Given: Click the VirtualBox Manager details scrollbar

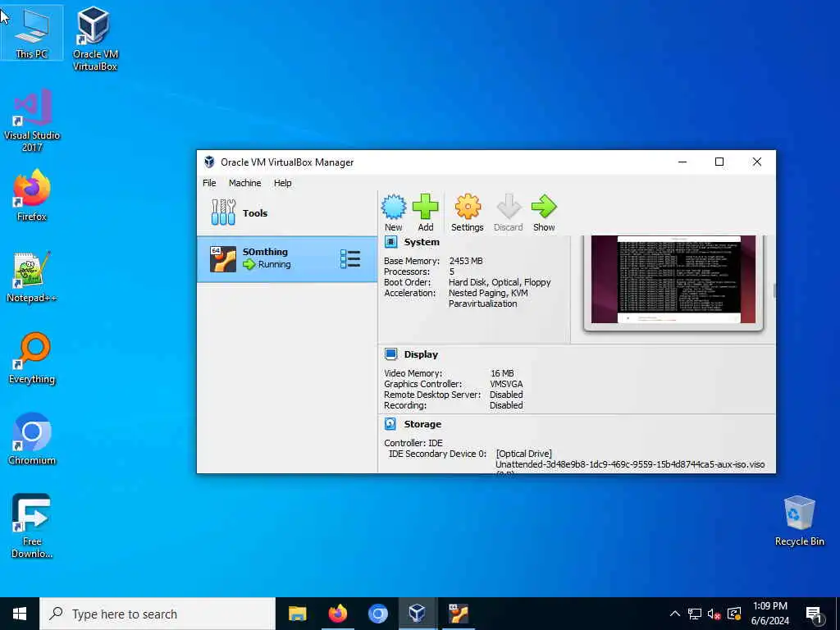Looking at the screenshot, I should [774, 290].
